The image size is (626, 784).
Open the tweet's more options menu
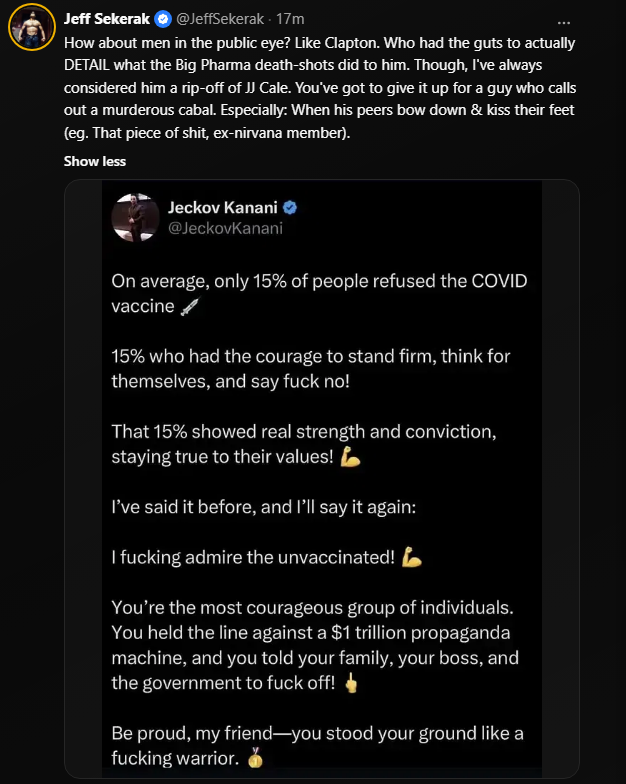(564, 19)
